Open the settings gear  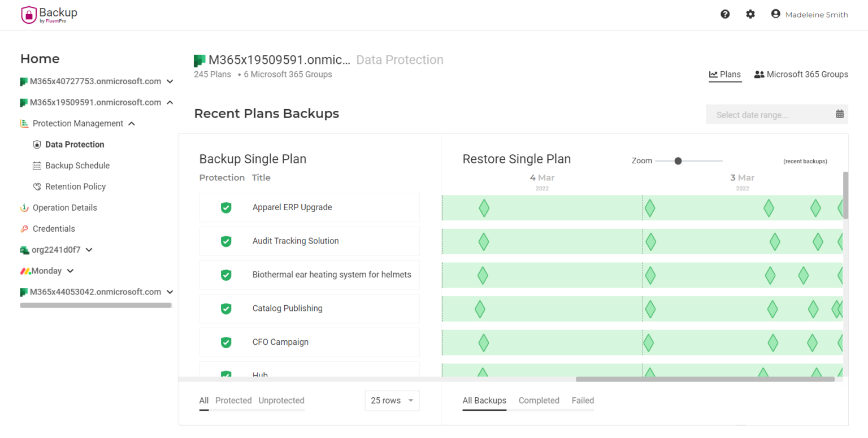(750, 14)
